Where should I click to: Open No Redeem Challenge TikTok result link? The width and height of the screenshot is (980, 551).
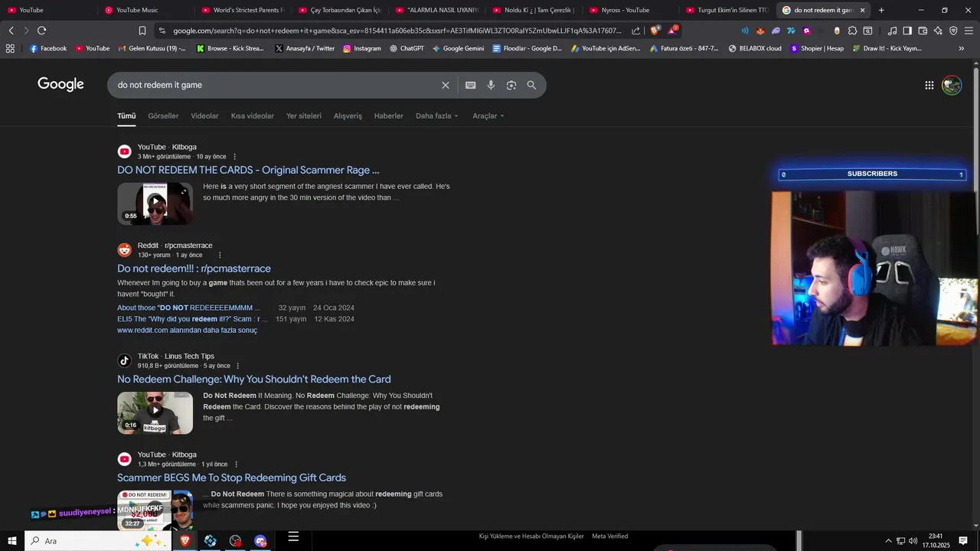coord(254,379)
